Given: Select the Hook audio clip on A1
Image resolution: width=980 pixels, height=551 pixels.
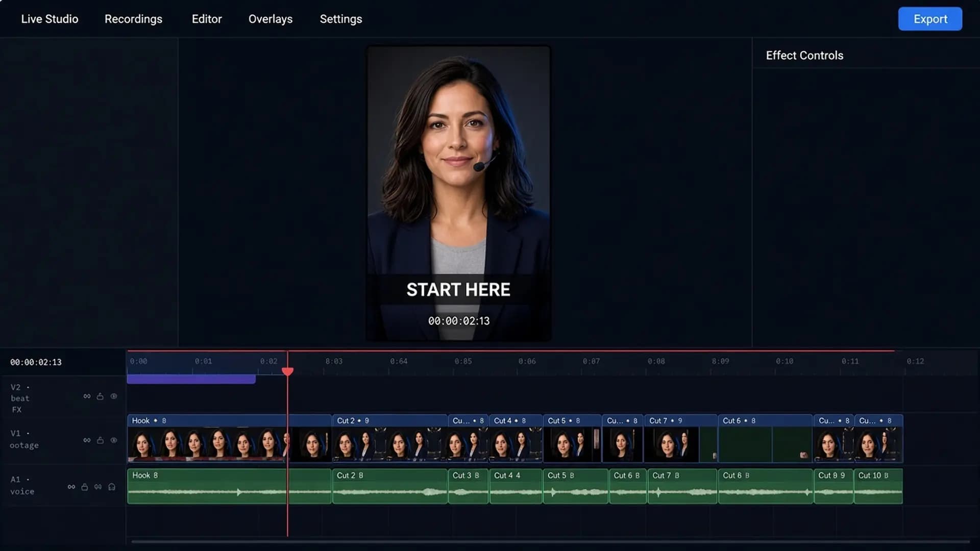Looking at the screenshot, I should (229, 486).
